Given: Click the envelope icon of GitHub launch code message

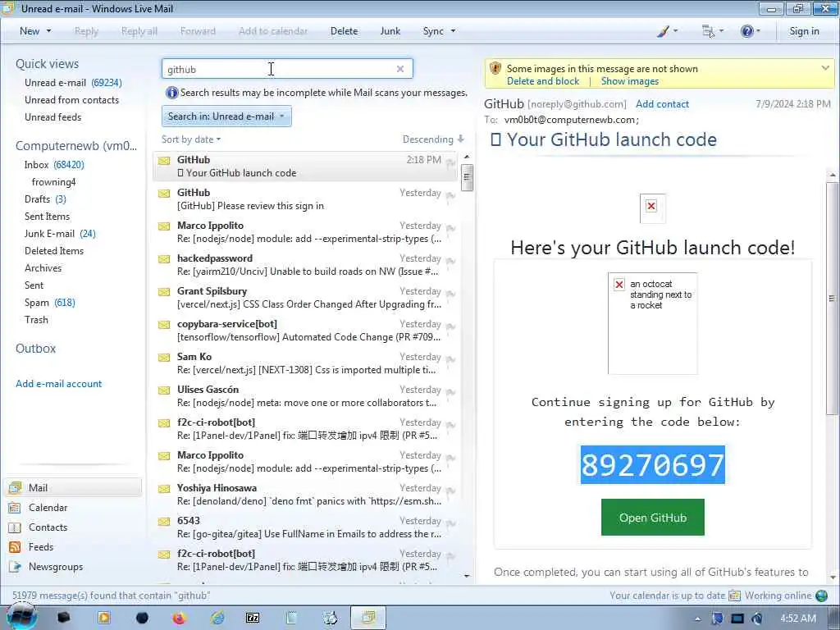Looking at the screenshot, I should 164,160.
